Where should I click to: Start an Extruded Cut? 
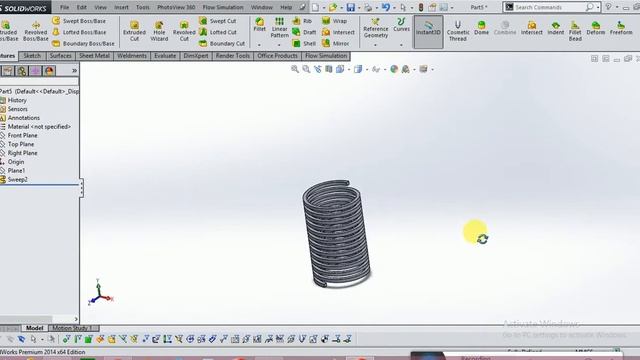point(134,31)
